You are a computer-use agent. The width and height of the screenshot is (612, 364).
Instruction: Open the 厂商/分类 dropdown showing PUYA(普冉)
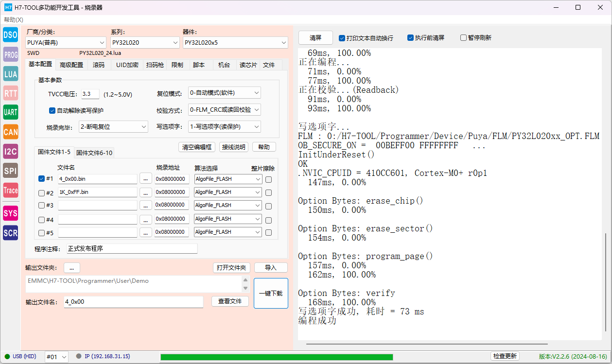tap(66, 43)
